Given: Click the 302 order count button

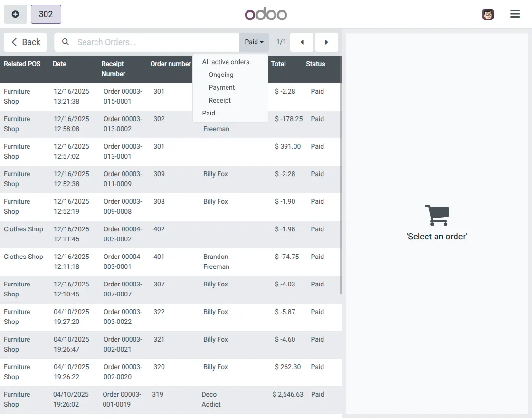Looking at the screenshot, I should coord(46,14).
